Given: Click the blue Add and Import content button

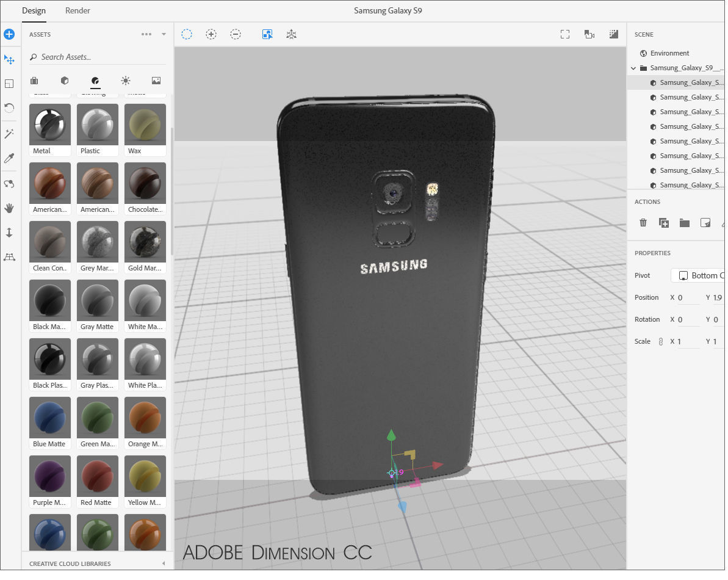Looking at the screenshot, I should (x=9, y=34).
